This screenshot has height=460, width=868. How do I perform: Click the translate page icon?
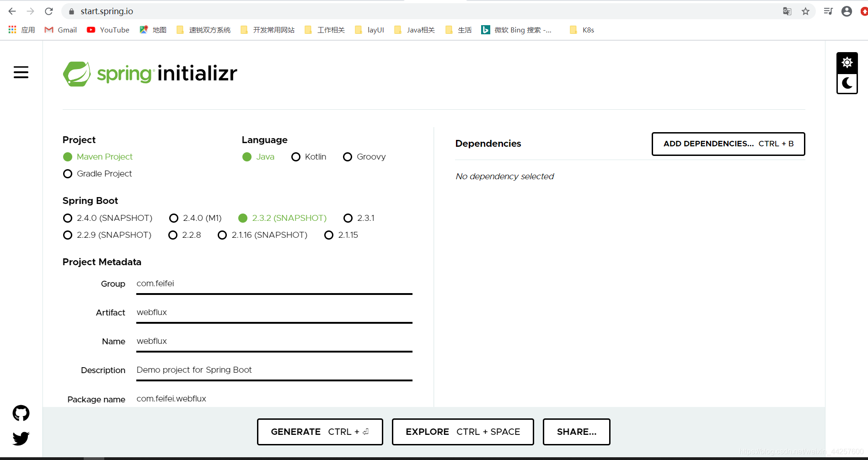coord(787,11)
